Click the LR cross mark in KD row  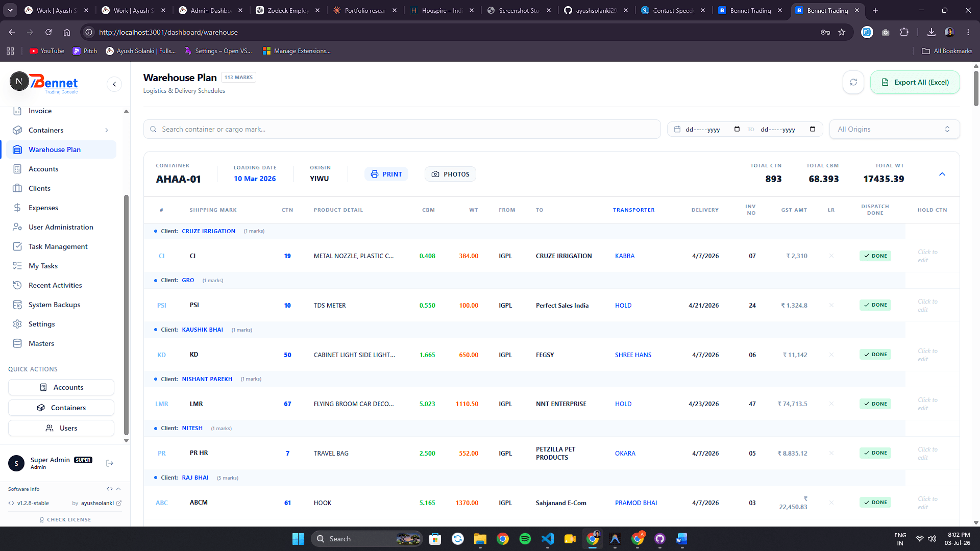click(831, 355)
